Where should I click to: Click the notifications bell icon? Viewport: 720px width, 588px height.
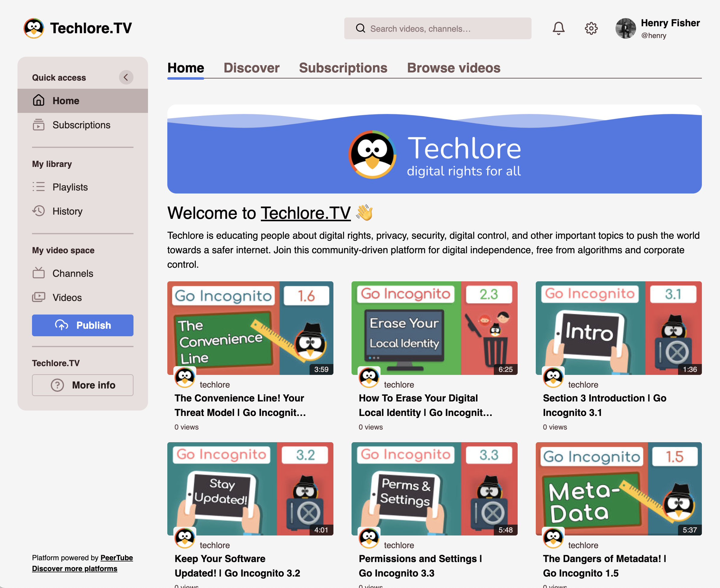(x=558, y=28)
